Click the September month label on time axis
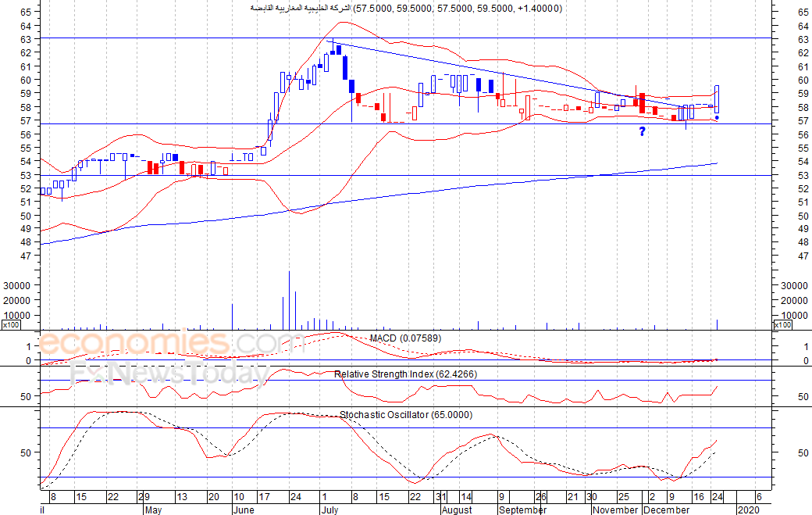The width and height of the screenshot is (812, 515). coord(522,510)
